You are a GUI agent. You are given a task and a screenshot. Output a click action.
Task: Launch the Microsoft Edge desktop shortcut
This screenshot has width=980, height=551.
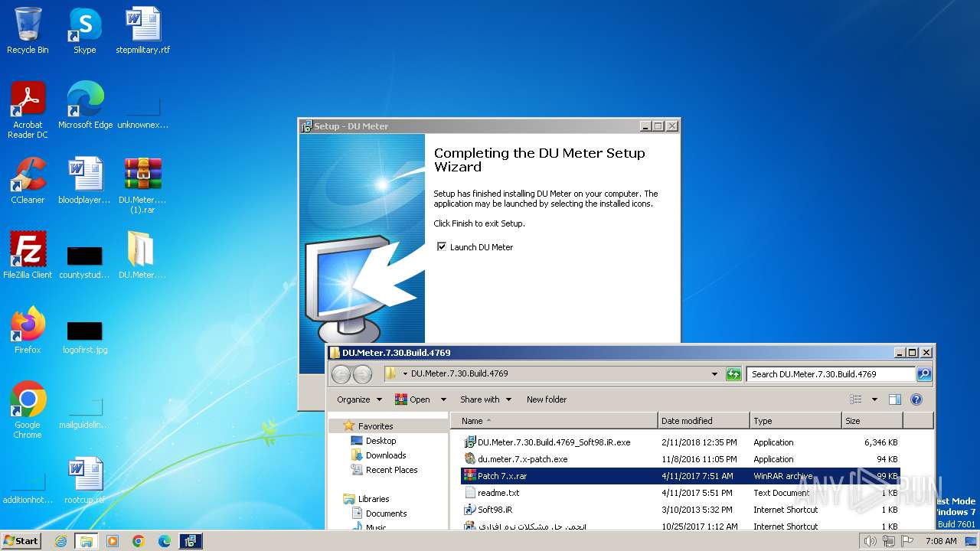click(85, 106)
